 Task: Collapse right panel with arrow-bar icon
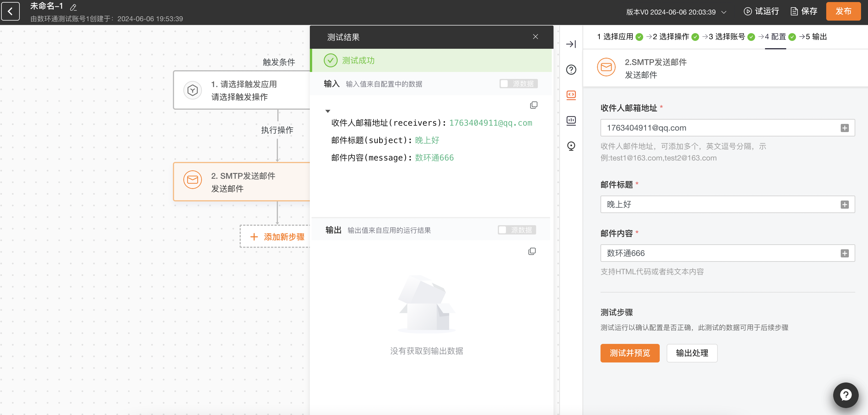tap(571, 44)
